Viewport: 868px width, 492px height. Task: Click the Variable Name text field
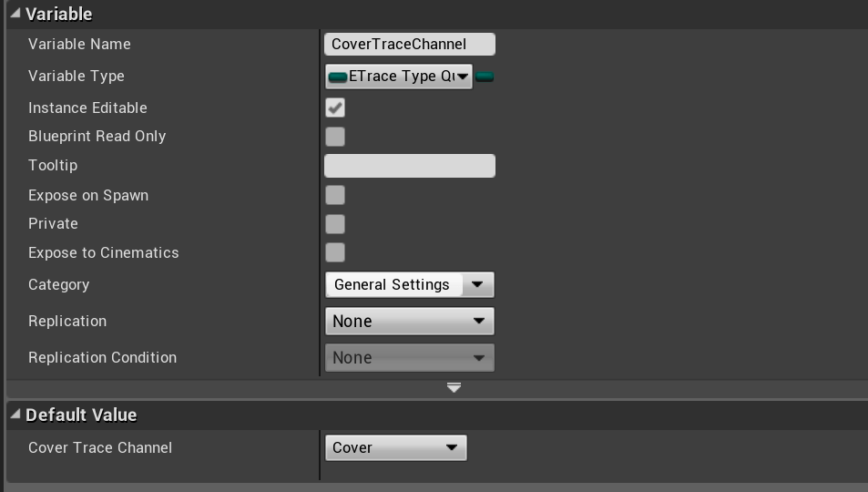(x=409, y=44)
